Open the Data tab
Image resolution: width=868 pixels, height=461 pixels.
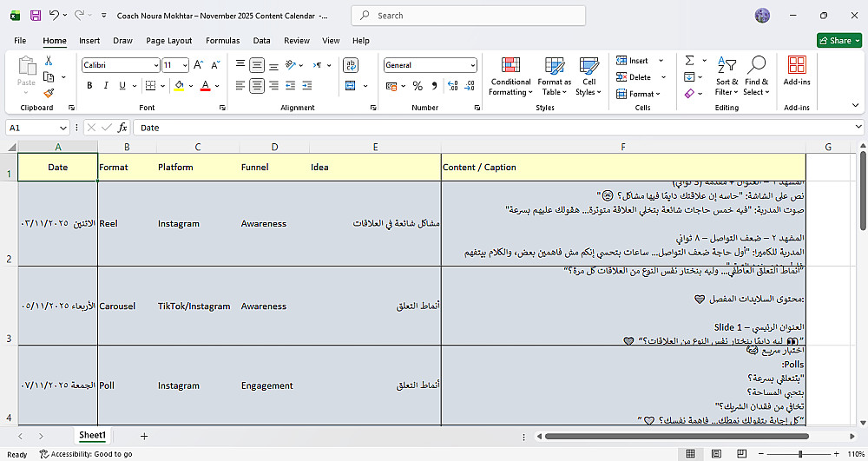[x=261, y=41]
